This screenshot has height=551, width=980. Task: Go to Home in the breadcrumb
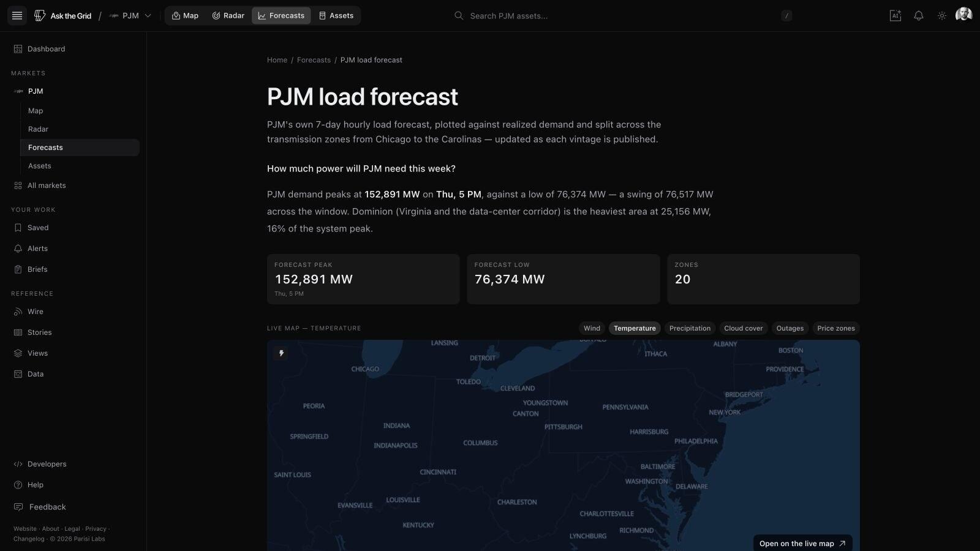coord(277,60)
